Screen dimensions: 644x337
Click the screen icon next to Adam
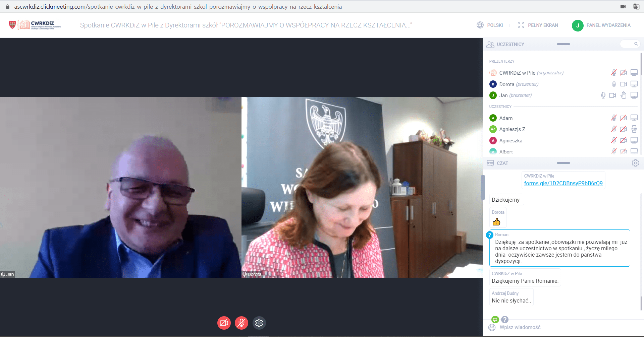coord(634,118)
